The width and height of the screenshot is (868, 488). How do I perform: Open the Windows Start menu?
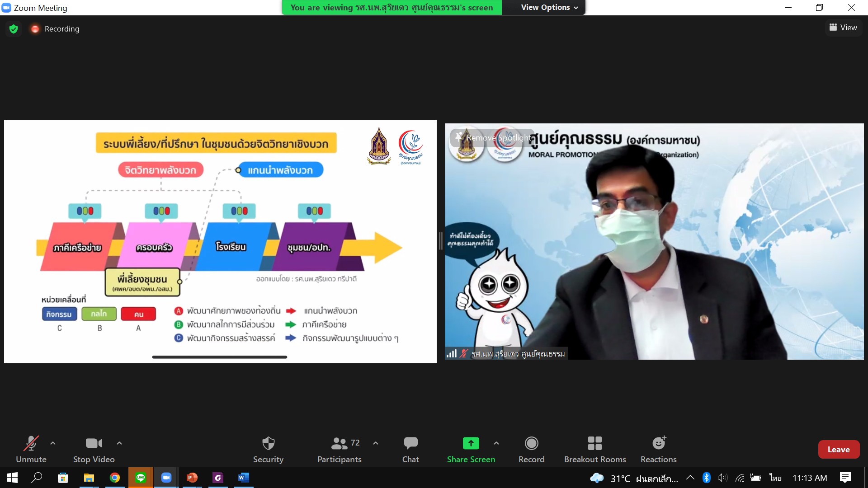pyautogui.click(x=12, y=478)
